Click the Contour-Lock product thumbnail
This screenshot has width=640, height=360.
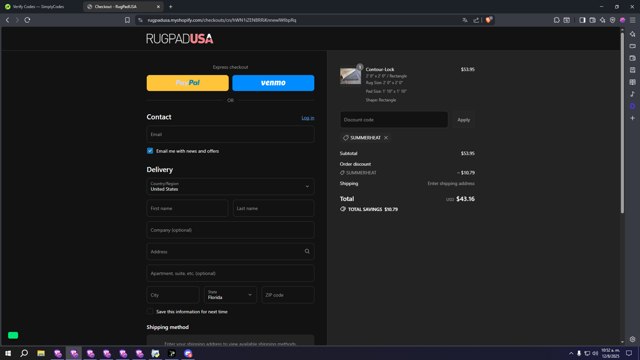350,76
